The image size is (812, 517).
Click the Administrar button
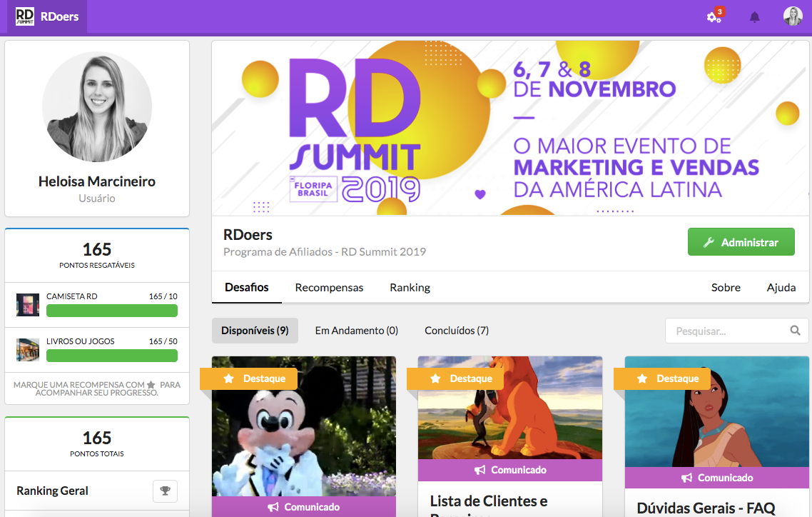coord(741,242)
